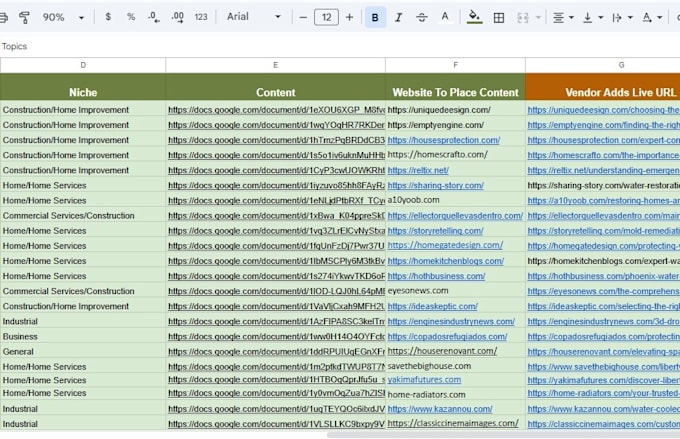Open the yakimafutures.com link
The width and height of the screenshot is (680, 439).
point(424,380)
